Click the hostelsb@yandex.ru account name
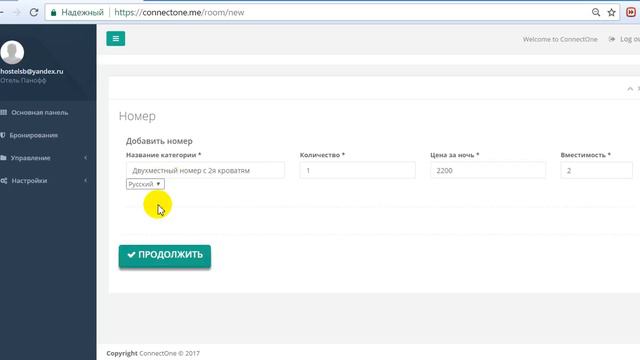The height and width of the screenshot is (360, 640). pyautogui.click(x=31, y=71)
